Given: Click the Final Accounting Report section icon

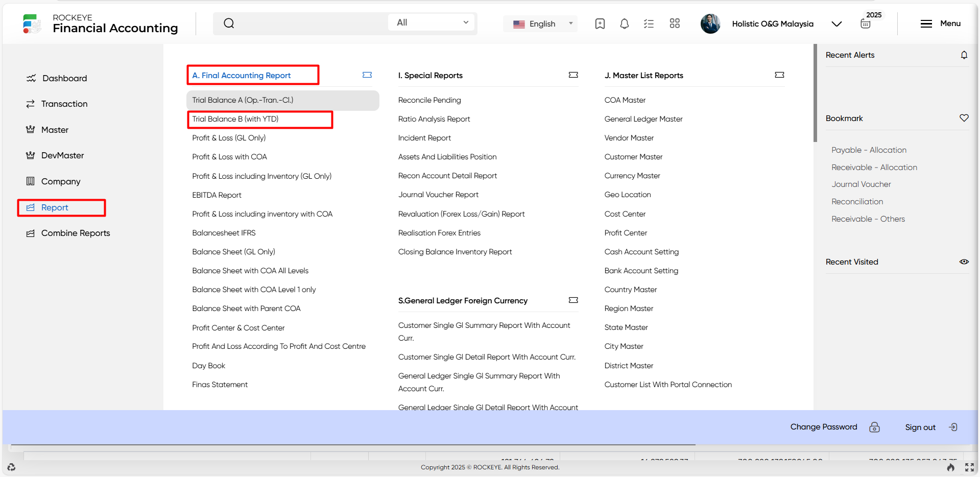Looking at the screenshot, I should pos(367,75).
